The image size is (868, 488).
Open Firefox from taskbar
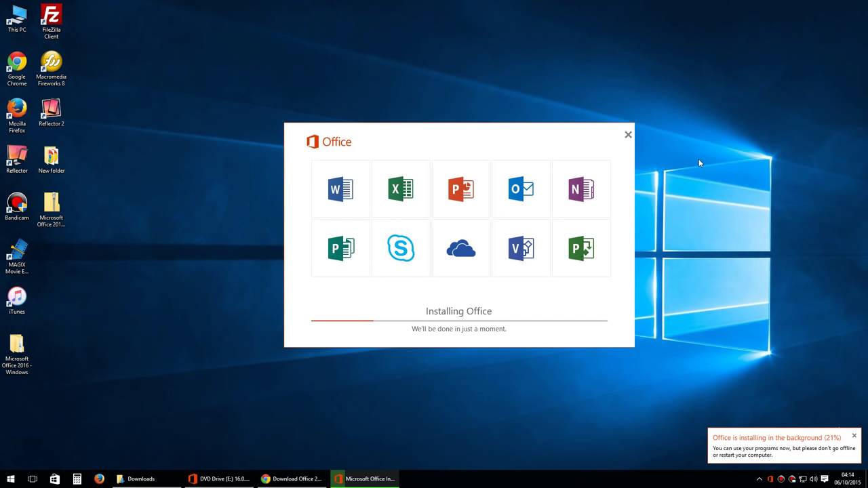click(x=100, y=479)
